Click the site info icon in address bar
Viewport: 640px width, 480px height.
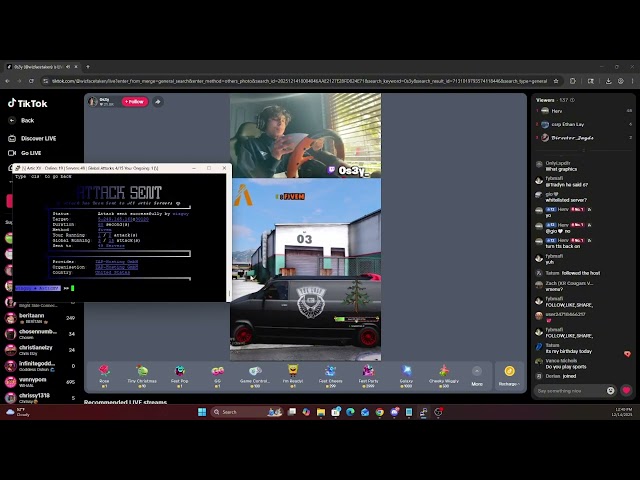(46, 81)
